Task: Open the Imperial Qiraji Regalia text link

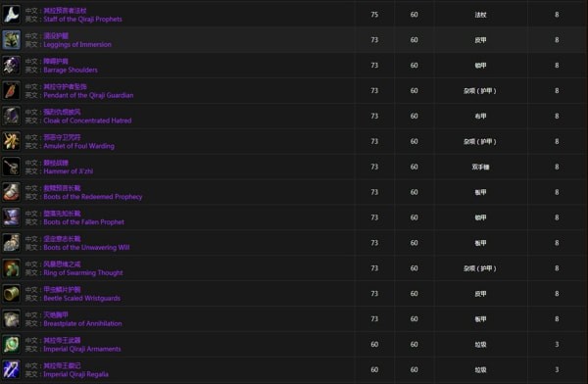Action: pyautogui.click(x=75, y=374)
